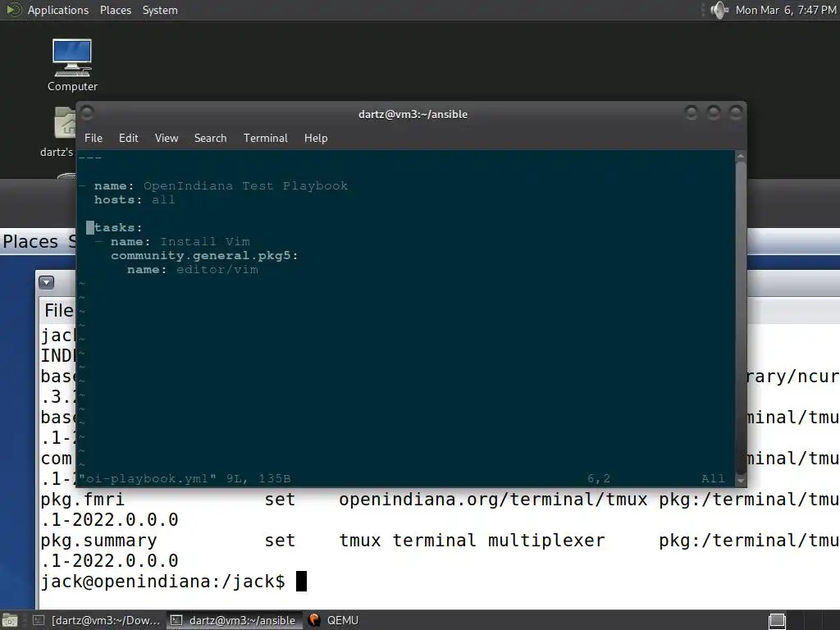This screenshot has width=840, height=630.
Task: Open the terminal File menu
Action: (x=94, y=138)
